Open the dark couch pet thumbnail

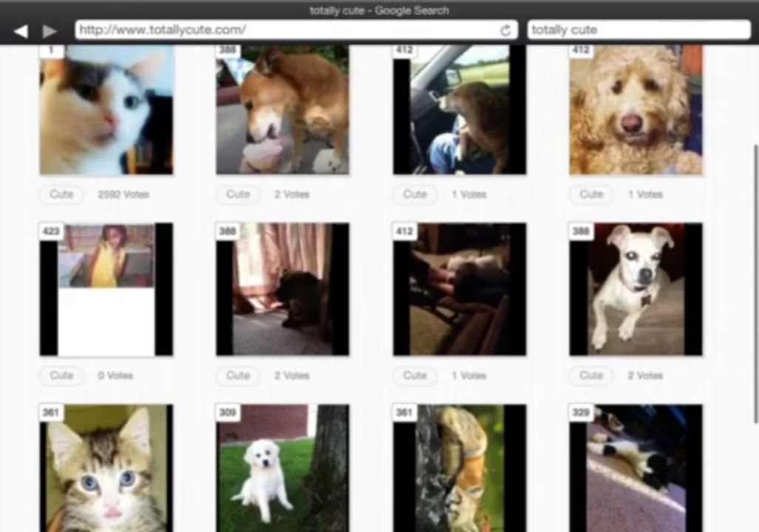click(460, 289)
